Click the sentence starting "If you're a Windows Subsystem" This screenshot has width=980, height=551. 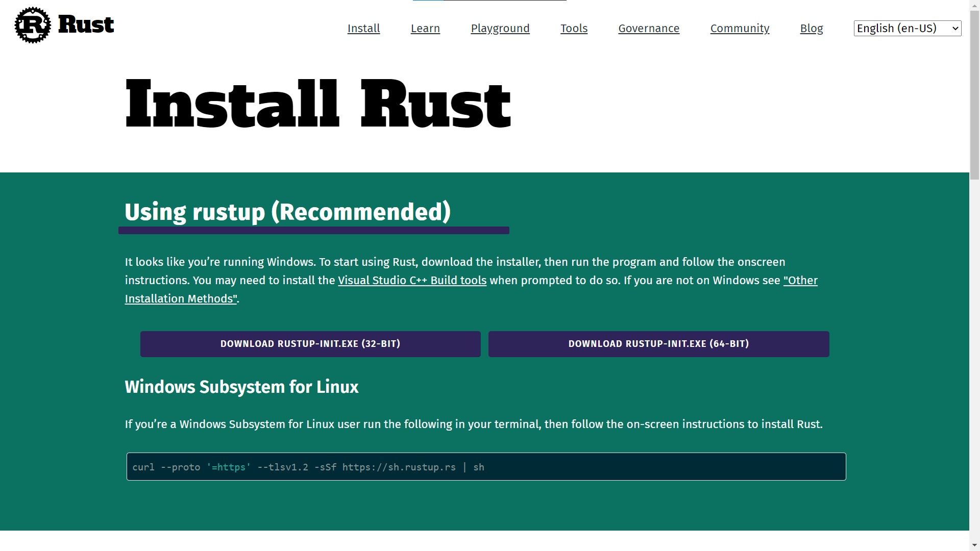click(474, 424)
